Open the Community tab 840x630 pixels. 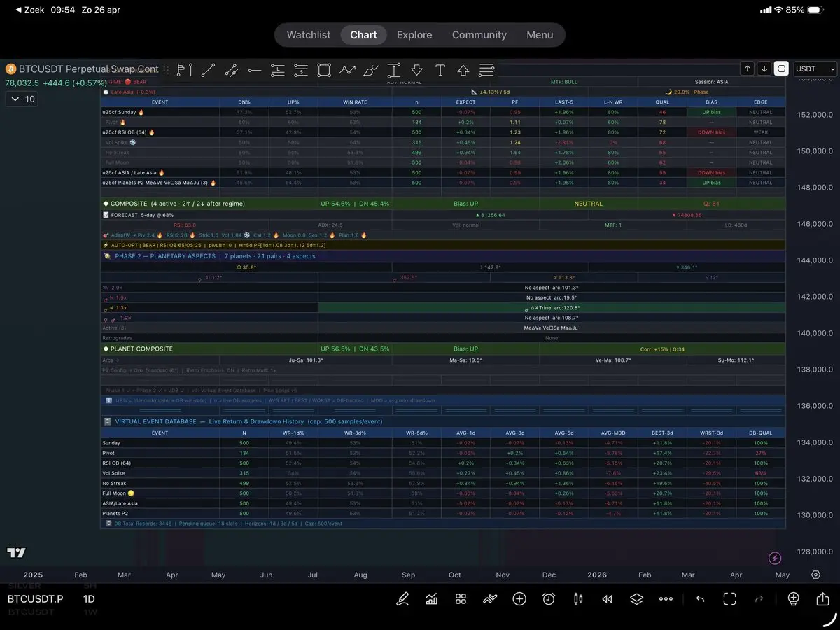pos(479,35)
